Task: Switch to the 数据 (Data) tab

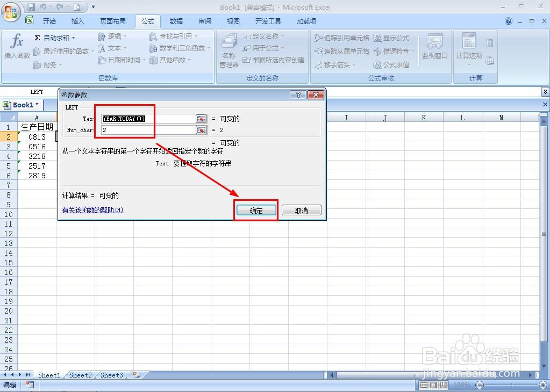Action: 176,21
